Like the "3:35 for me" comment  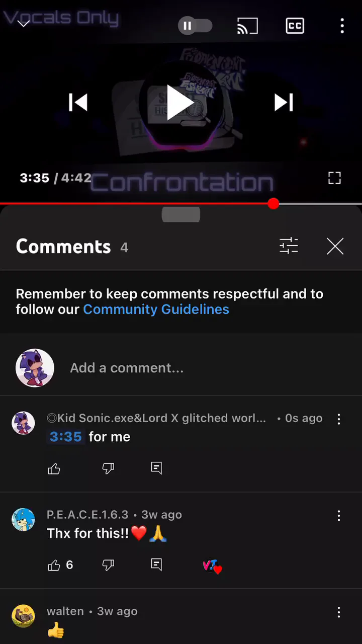[54, 468]
